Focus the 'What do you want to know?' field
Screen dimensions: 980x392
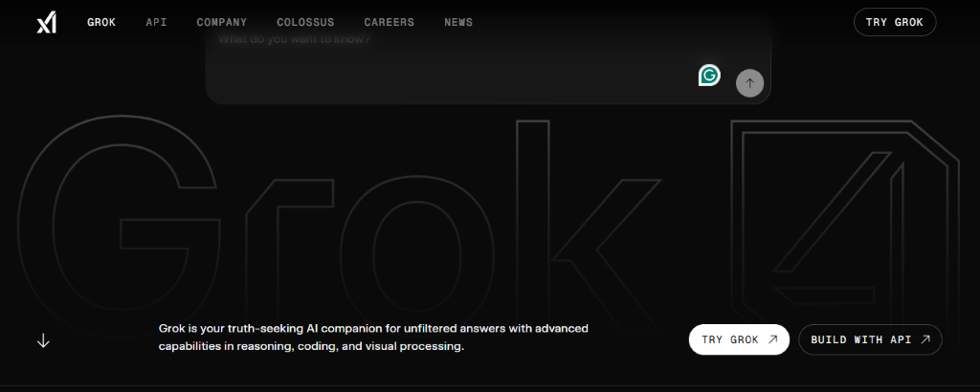click(487, 62)
